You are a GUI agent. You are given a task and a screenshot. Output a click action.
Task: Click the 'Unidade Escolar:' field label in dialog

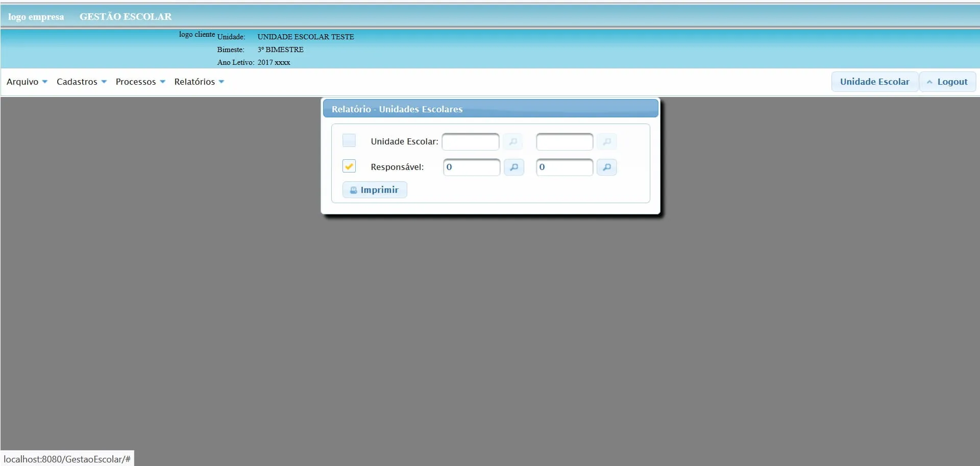(405, 141)
